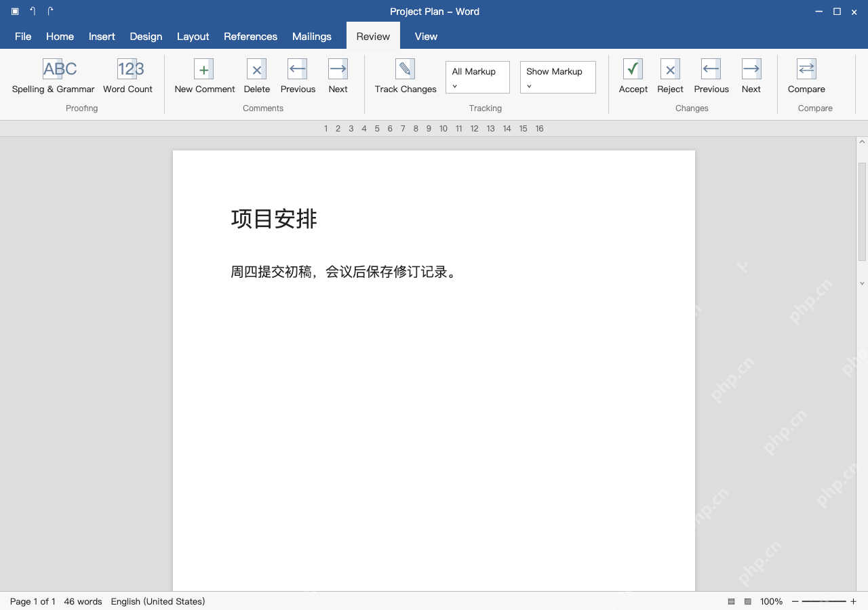Add a New Comment
This screenshot has height=610, width=868.
(x=204, y=77)
